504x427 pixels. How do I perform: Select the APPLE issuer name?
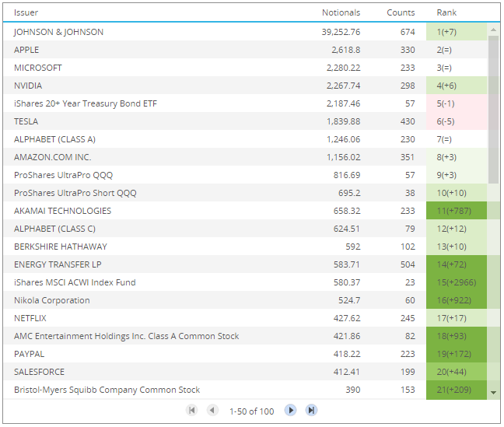click(x=26, y=50)
